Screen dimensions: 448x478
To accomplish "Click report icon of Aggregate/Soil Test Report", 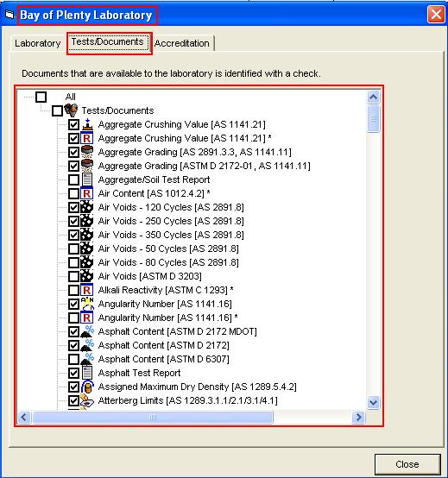I will [x=87, y=179].
